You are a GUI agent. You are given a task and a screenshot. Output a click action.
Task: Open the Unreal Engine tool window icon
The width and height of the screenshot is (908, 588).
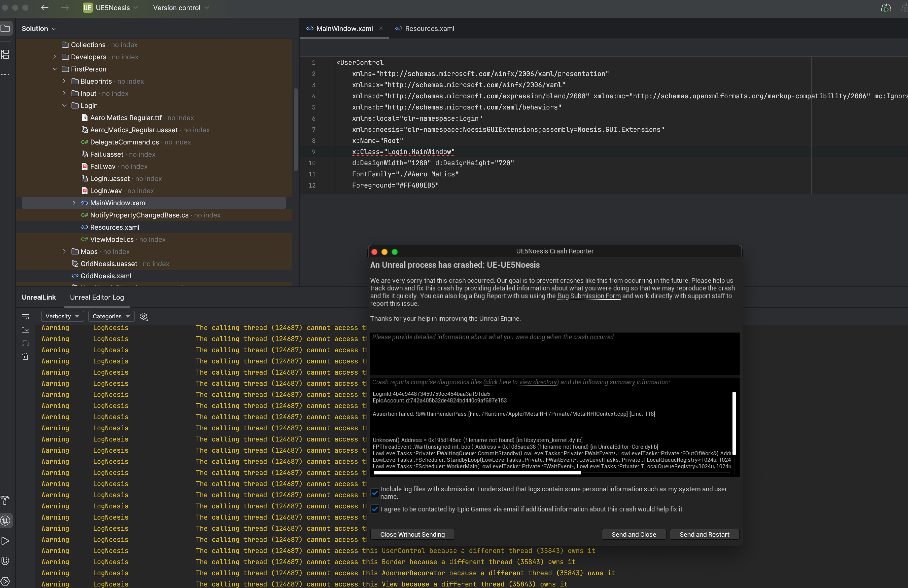click(x=5, y=521)
